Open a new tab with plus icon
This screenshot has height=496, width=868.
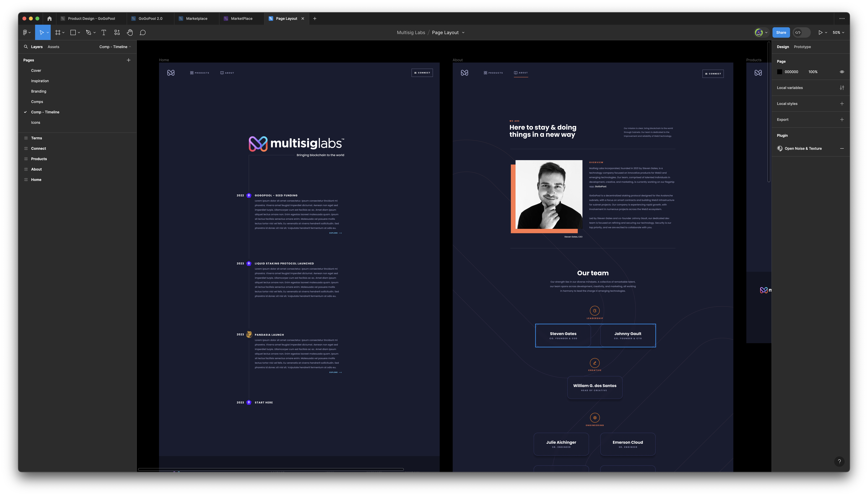[x=315, y=18]
